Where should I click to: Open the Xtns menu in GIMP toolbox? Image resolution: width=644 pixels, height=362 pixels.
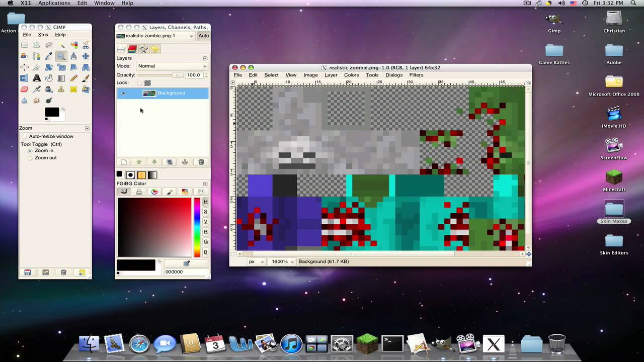tap(43, 35)
